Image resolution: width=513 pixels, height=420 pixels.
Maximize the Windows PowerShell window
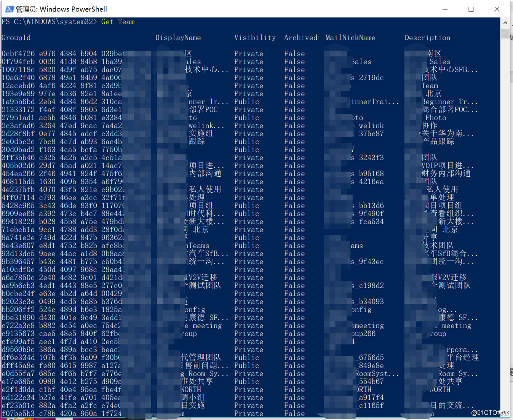471,9
